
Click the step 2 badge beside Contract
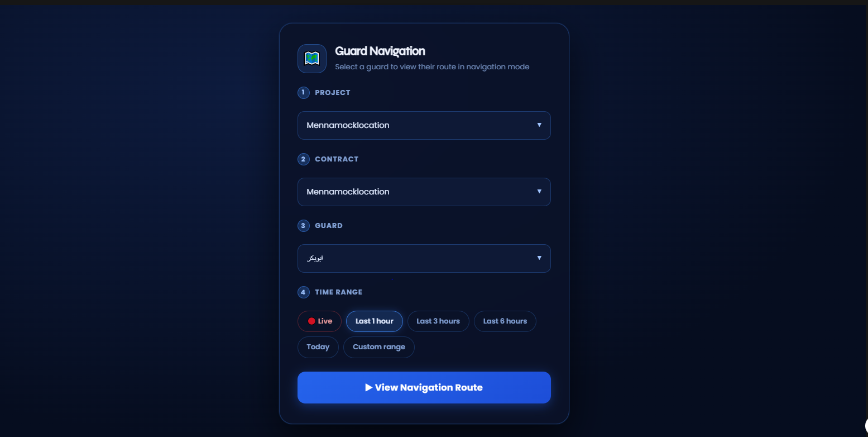(x=303, y=159)
